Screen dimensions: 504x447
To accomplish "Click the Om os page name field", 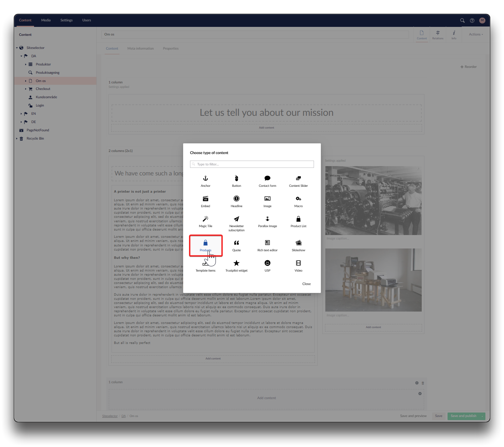I will (x=255, y=34).
